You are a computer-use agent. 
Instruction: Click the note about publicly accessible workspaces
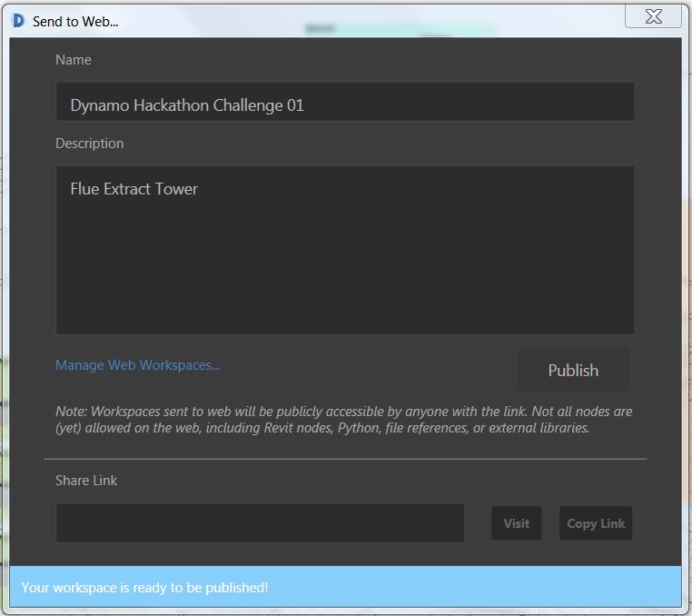(344, 420)
